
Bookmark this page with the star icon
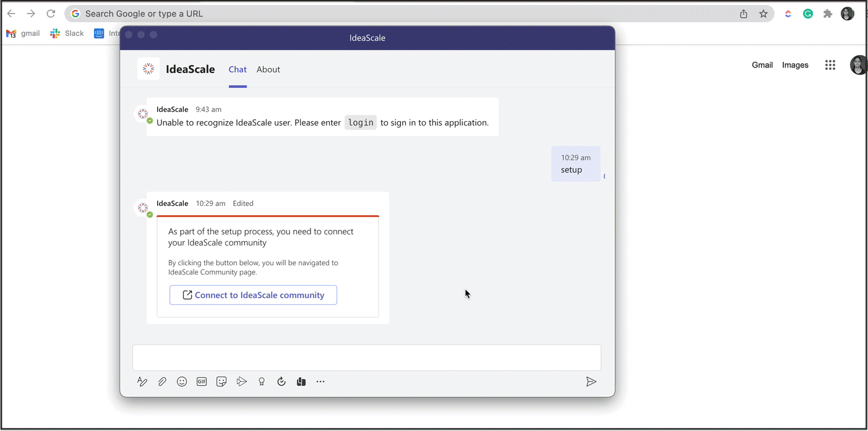point(763,14)
